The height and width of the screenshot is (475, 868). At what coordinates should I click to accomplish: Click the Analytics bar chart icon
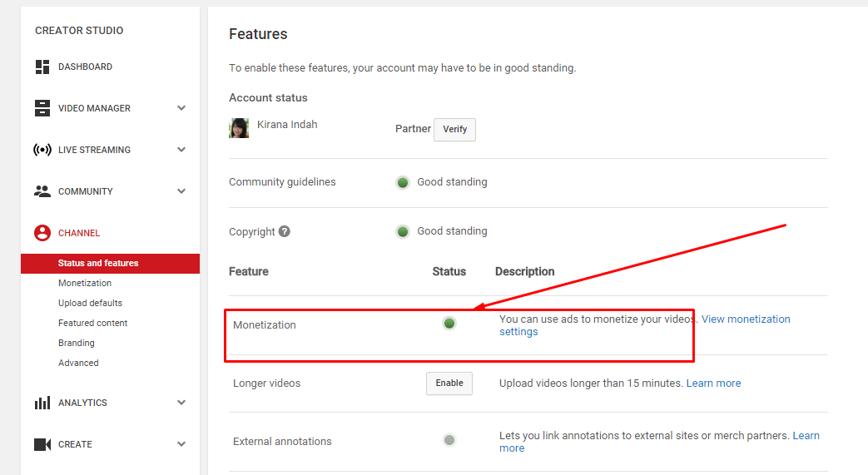(42, 403)
